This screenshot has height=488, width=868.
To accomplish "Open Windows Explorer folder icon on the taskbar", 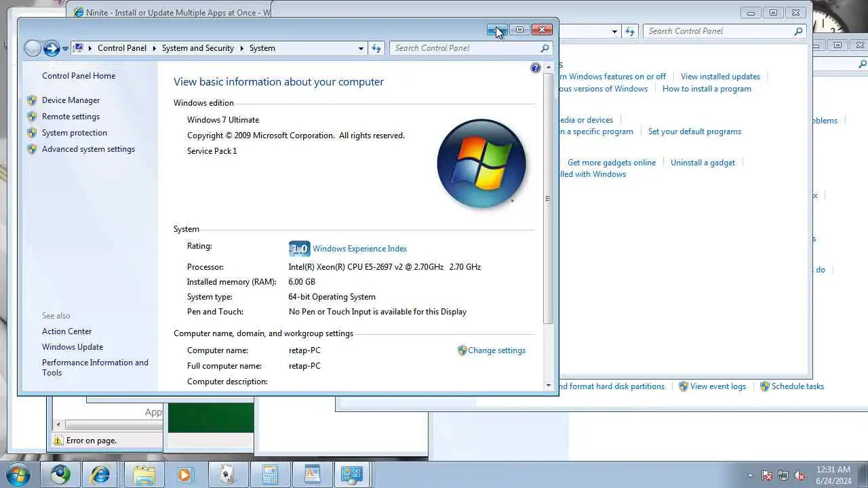I will (x=144, y=474).
